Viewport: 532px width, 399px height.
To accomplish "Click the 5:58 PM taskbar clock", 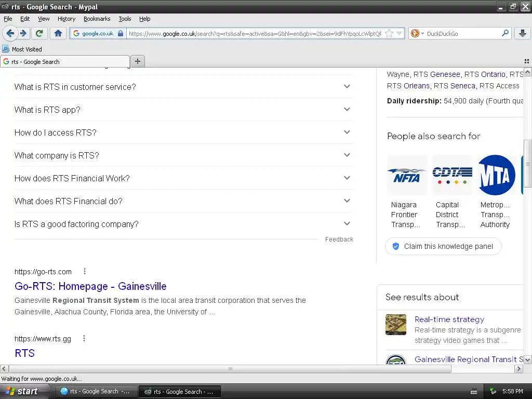I will (x=513, y=391).
